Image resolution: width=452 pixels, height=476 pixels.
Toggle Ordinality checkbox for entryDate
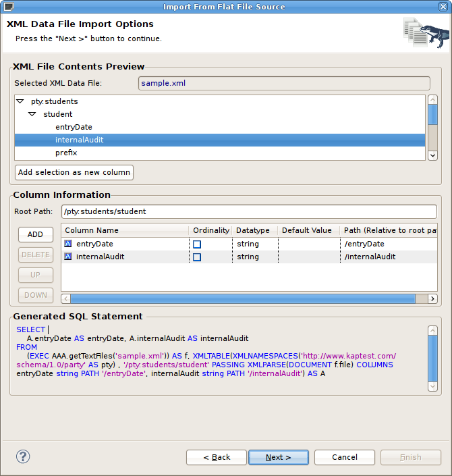click(x=197, y=244)
